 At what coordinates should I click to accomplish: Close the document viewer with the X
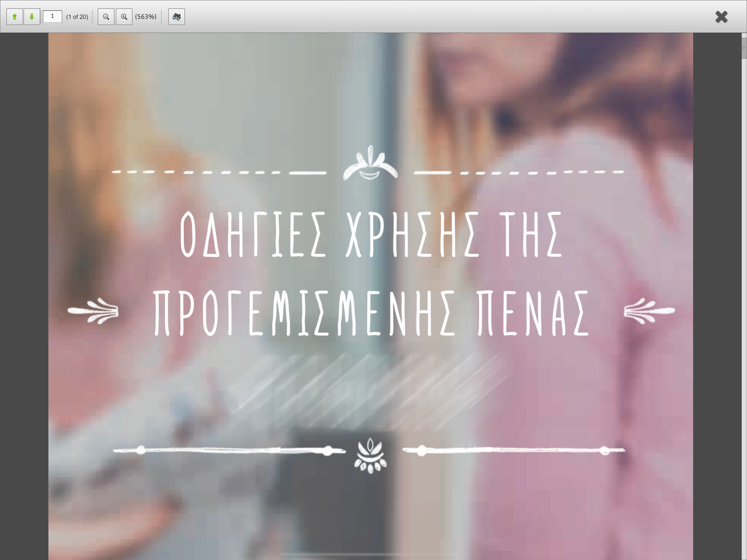pos(721,17)
